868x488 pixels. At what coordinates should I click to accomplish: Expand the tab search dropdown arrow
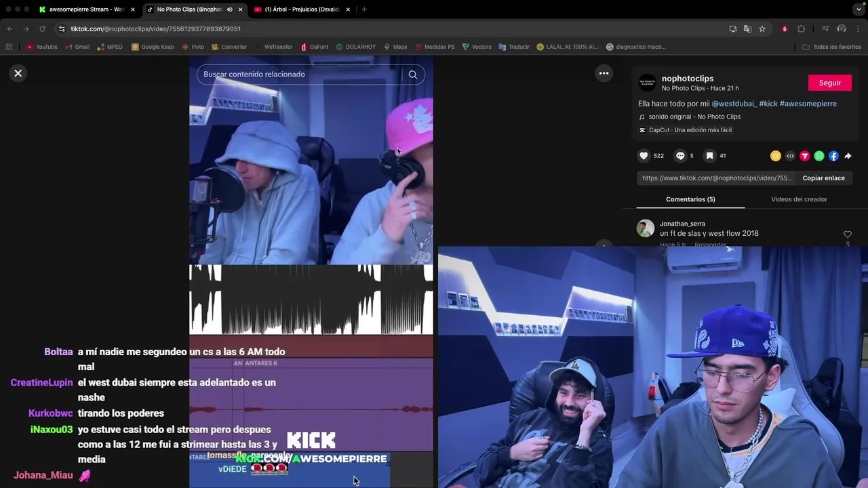tap(859, 9)
